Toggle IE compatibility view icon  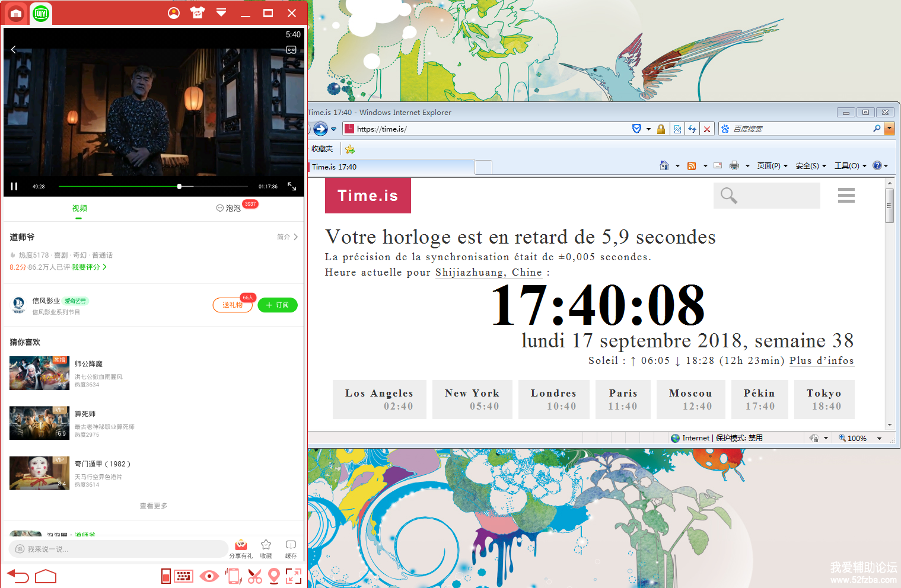click(677, 129)
